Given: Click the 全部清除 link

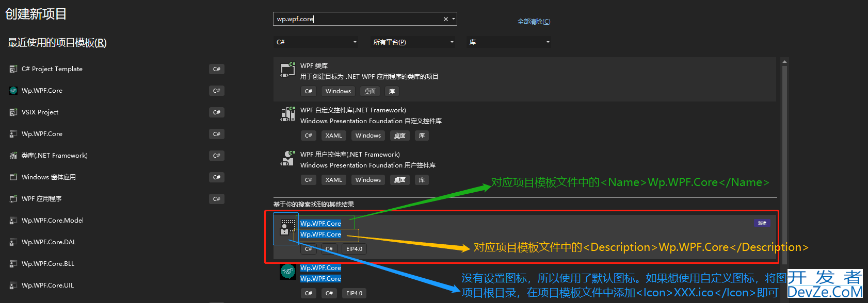Looking at the screenshot, I should (534, 22).
